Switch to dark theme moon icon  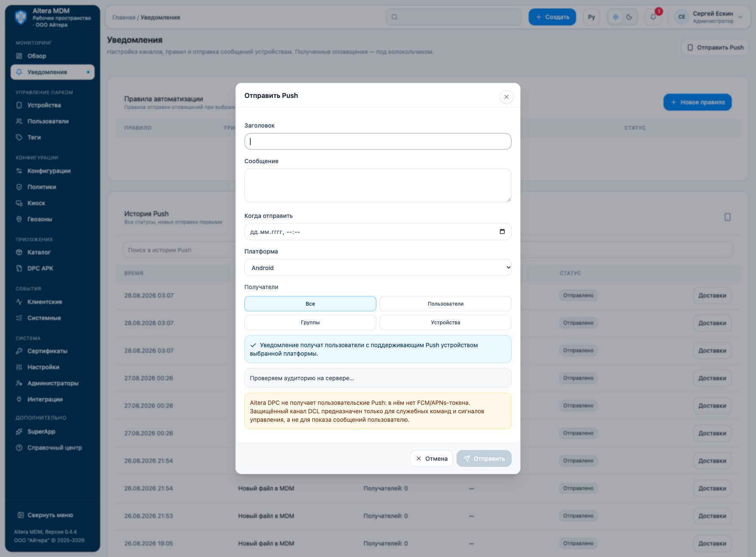click(629, 17)
